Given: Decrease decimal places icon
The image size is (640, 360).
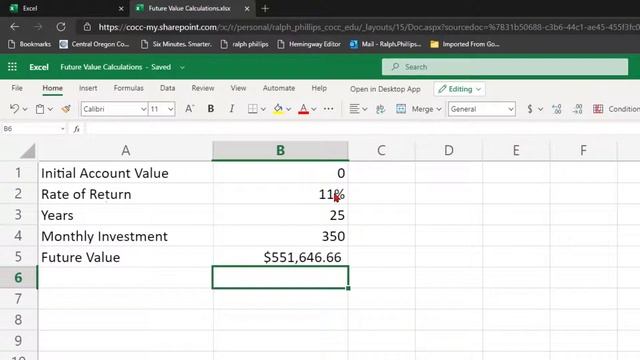Looking at the screenshot, I should [578, 109].
